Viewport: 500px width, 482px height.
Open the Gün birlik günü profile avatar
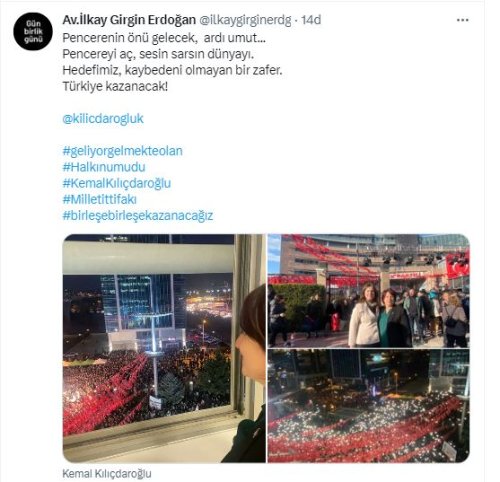tap(33, 32)
